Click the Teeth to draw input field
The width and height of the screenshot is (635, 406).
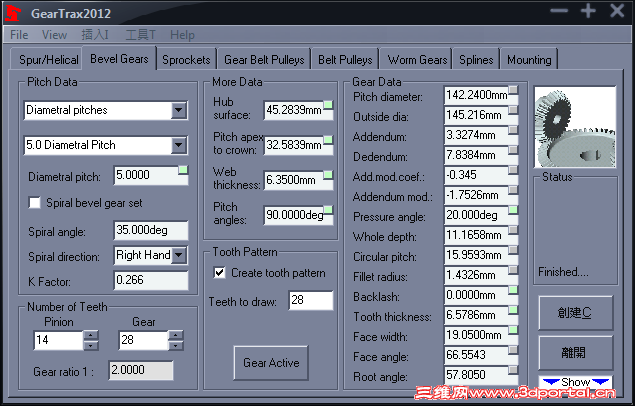click(311, 300)
